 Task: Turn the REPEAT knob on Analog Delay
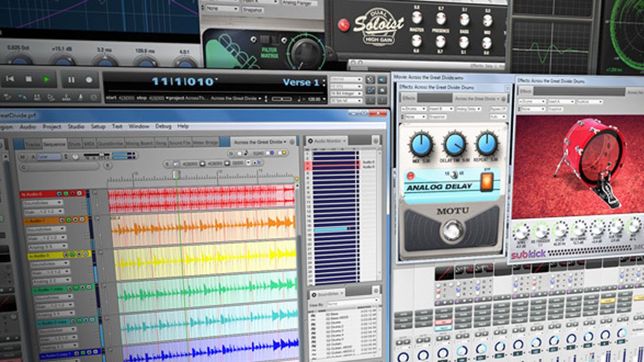click(x=487, y=143)
